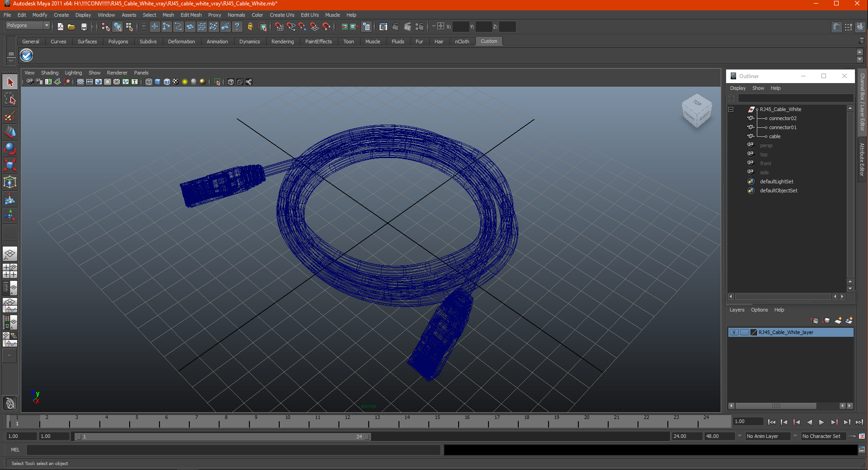Toggle visibility V of RJ45_Cable_White_layer

click(734, 332)
